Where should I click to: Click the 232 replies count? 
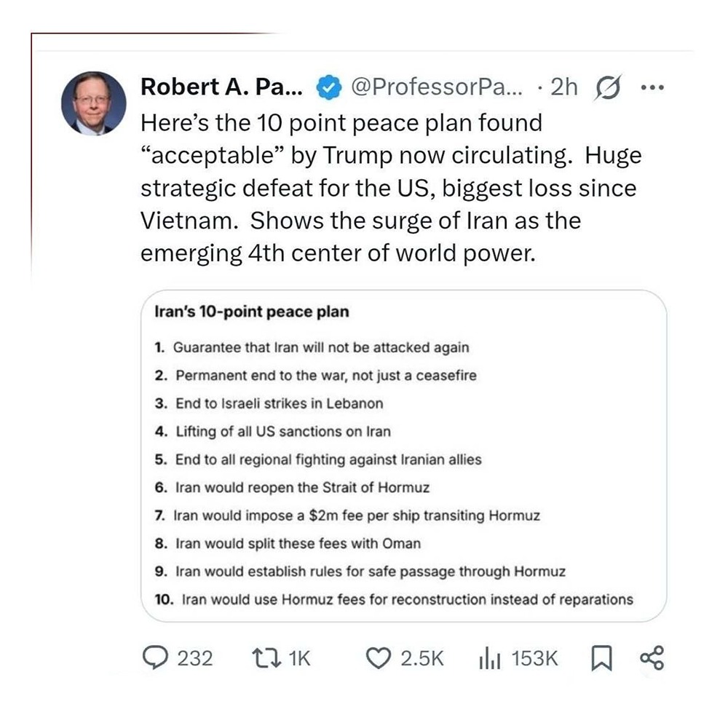195,659
